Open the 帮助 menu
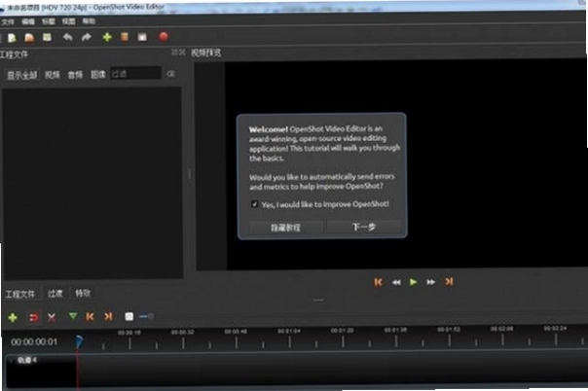This screenshot has width=588, height=391. (x=89, y=21)
